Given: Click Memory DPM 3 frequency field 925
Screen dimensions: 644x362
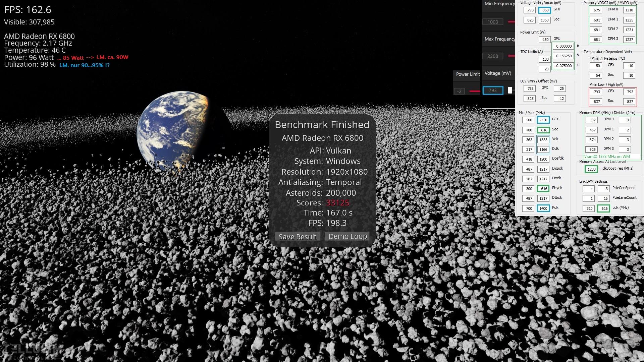Looking at the screenshot, I should coord(592,149).
